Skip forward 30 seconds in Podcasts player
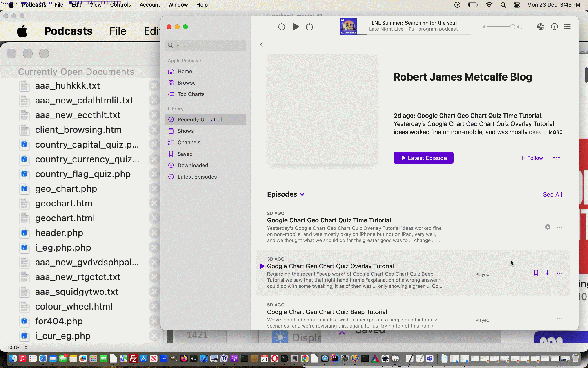588x368 pixels. point(309,27)
